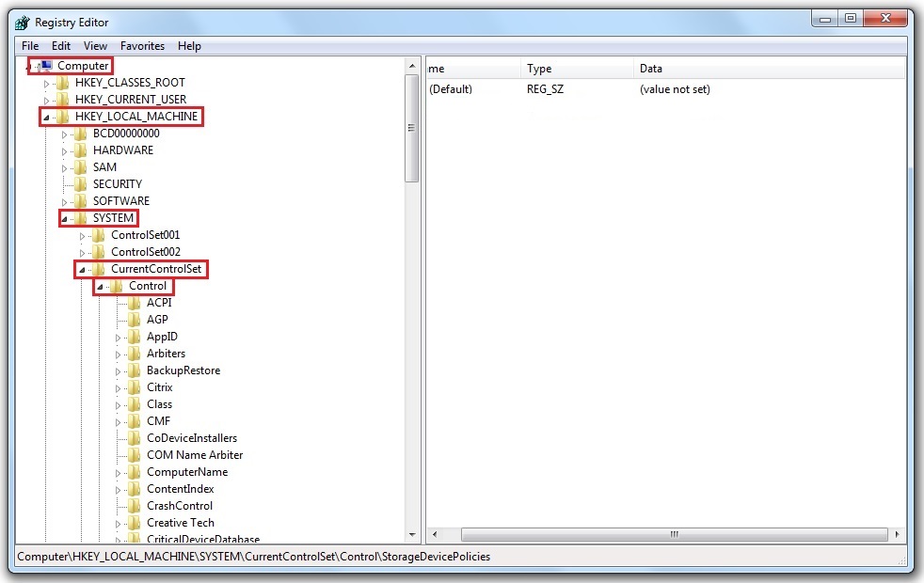Select the COM Name Arbiter key
The height and width of the screenshot is (583, 924).
pos(195,455)
